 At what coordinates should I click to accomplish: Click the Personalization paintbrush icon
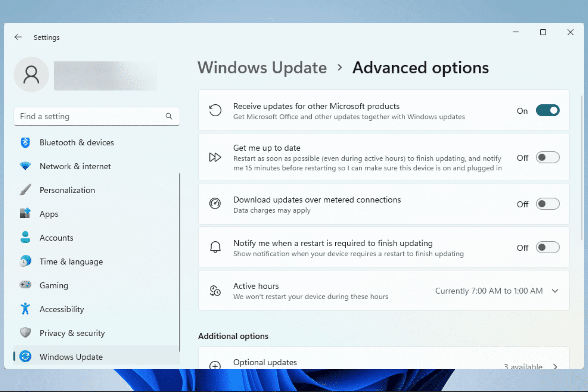click(25, 190)
